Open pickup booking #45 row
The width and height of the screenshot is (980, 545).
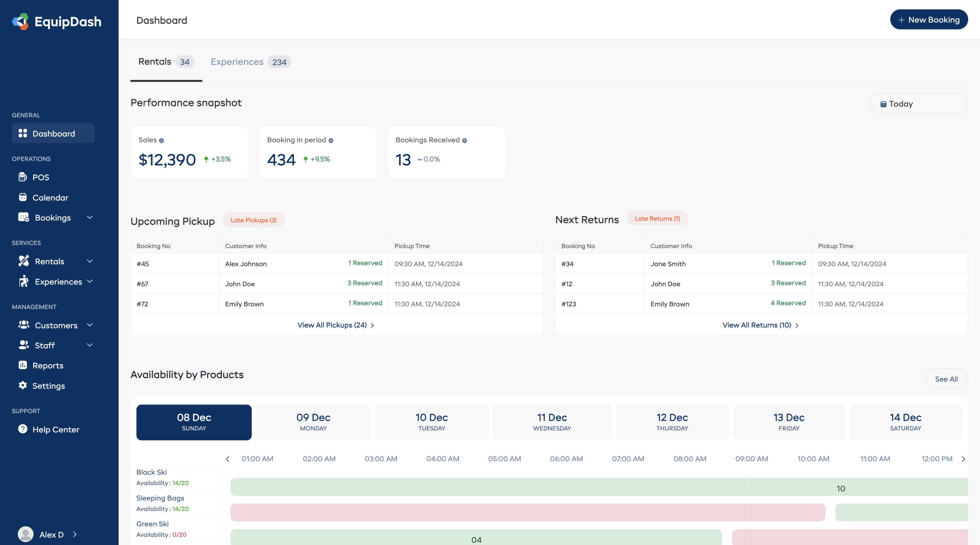pos(336,264)
